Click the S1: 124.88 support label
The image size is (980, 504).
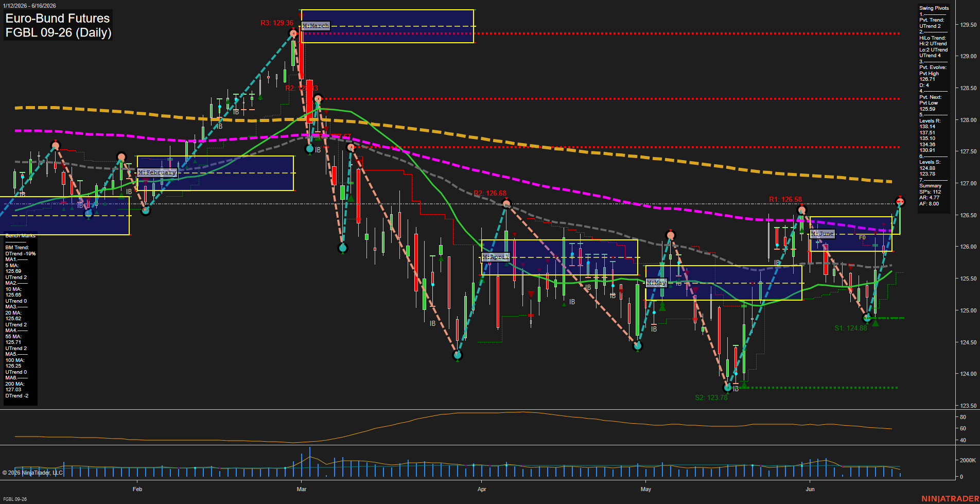[851, 328]
